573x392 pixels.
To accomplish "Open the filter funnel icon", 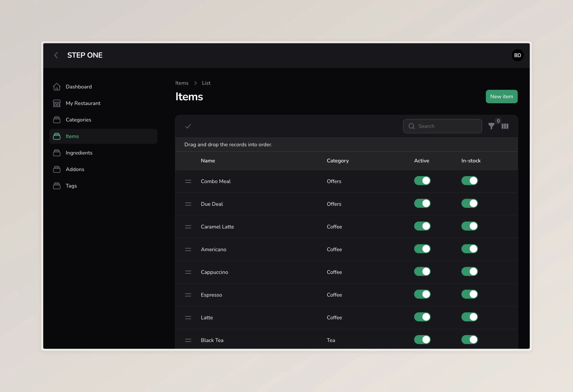I will pos(491,126).
